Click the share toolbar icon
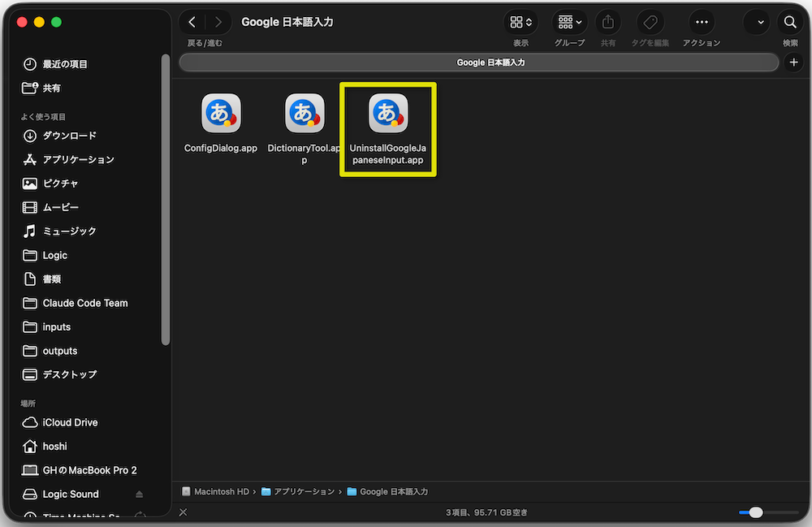 click(608, 22)
